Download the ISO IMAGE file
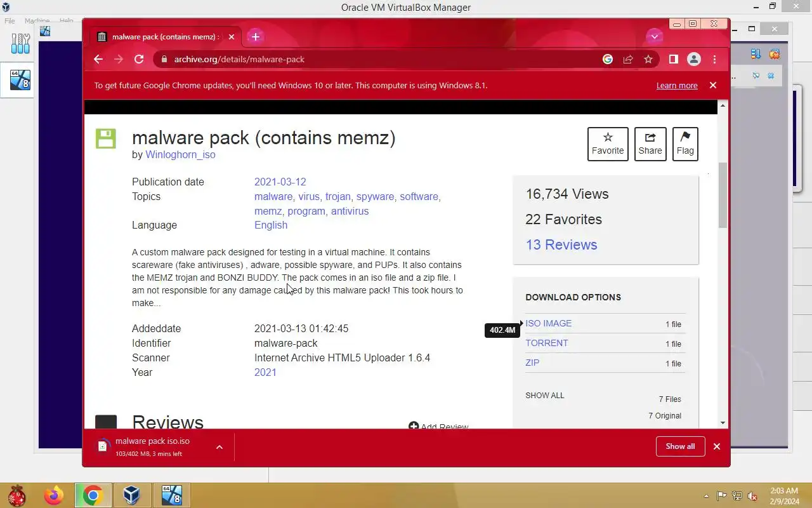Viewport: 812px width, 508px height. (x=549, y=323)
